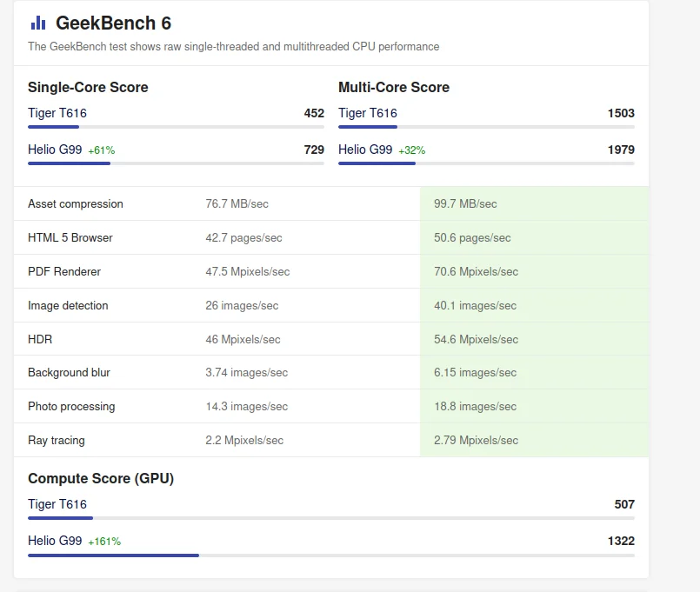Click the Tiger T616 link under Multi-Core Score
This screenshot has height=592, width=700.
tap(368, 113)
